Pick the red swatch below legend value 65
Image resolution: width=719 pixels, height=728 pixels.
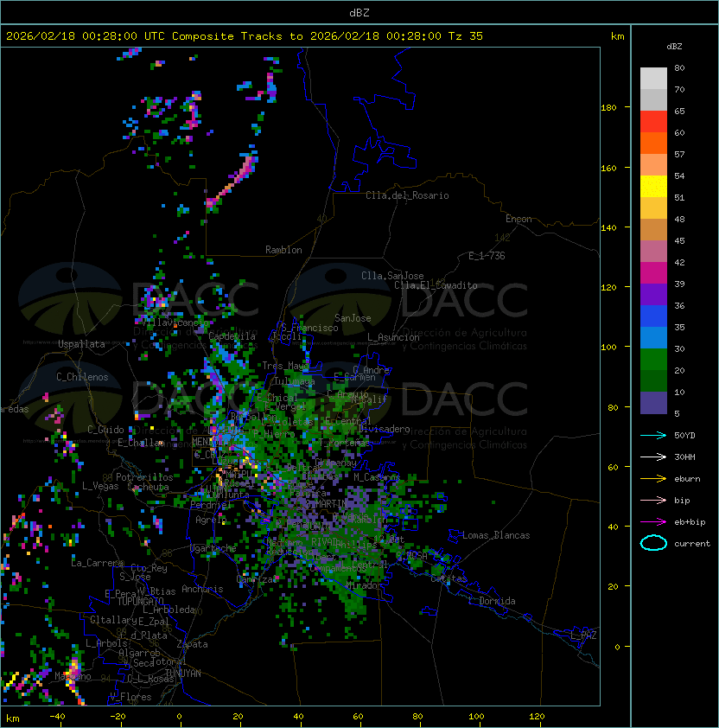653,122
